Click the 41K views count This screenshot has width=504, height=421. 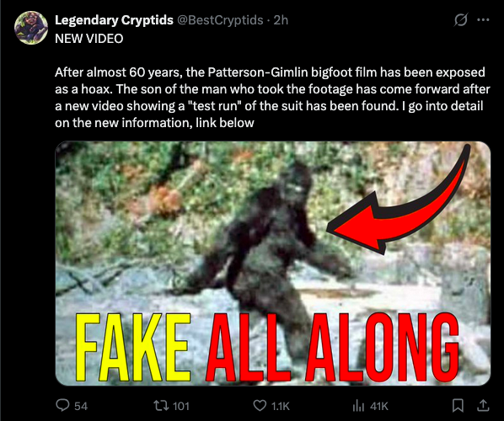[379, 406]
